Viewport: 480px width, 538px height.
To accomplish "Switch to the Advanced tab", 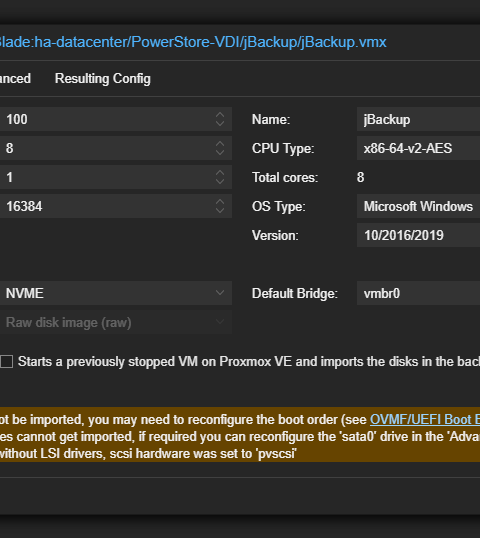I will (15, 79).
